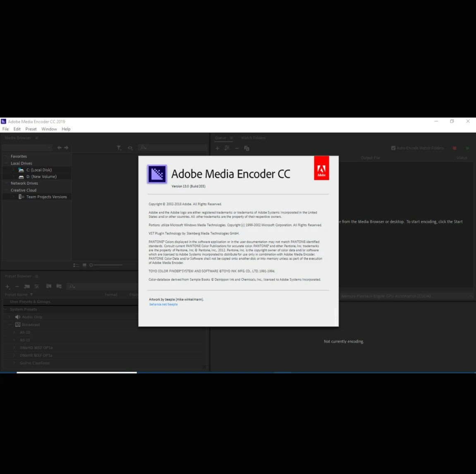Screen dimensions: 476x474
Task: Toggle Auto-Encode Watch Folders checkbox
Action: (393, 148)
